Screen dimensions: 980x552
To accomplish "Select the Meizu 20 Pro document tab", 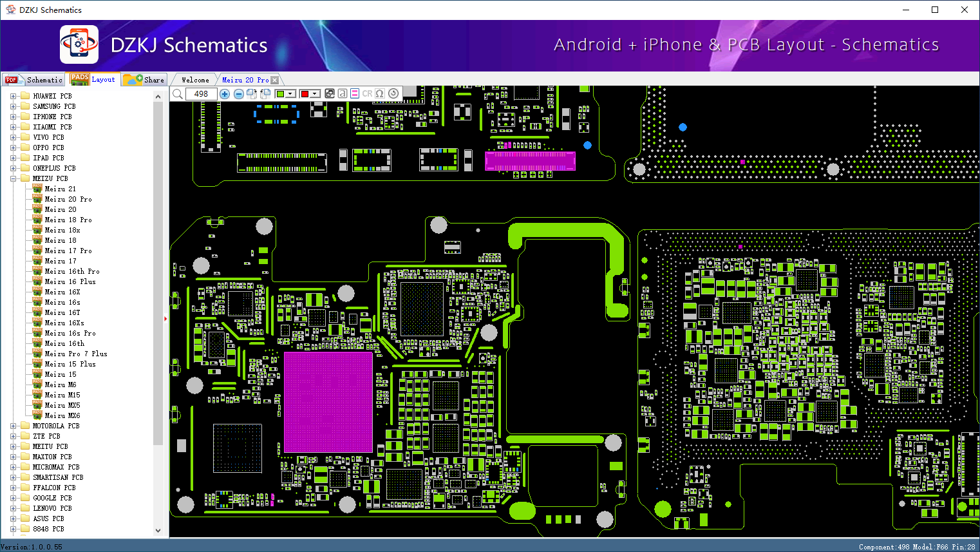I will 245,80.
